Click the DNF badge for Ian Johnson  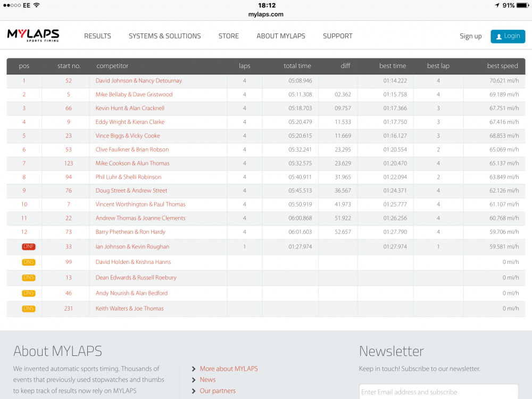29,247
